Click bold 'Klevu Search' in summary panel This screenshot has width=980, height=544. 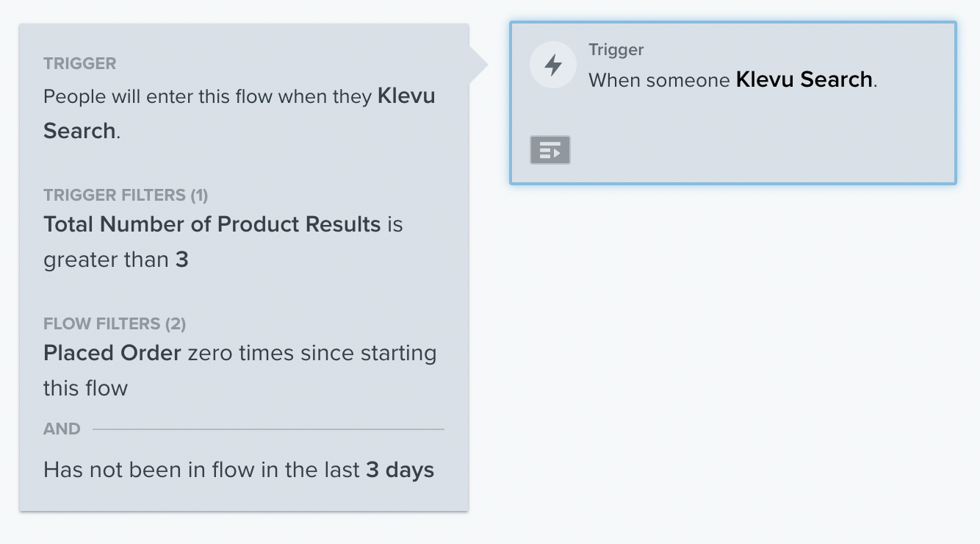click(x=239, y=113)
